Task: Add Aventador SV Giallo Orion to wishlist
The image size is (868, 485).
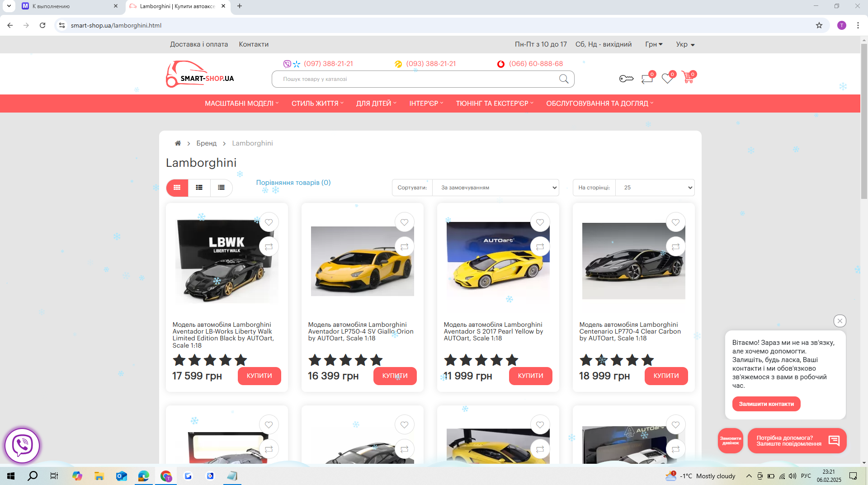Action: point(405,222)
